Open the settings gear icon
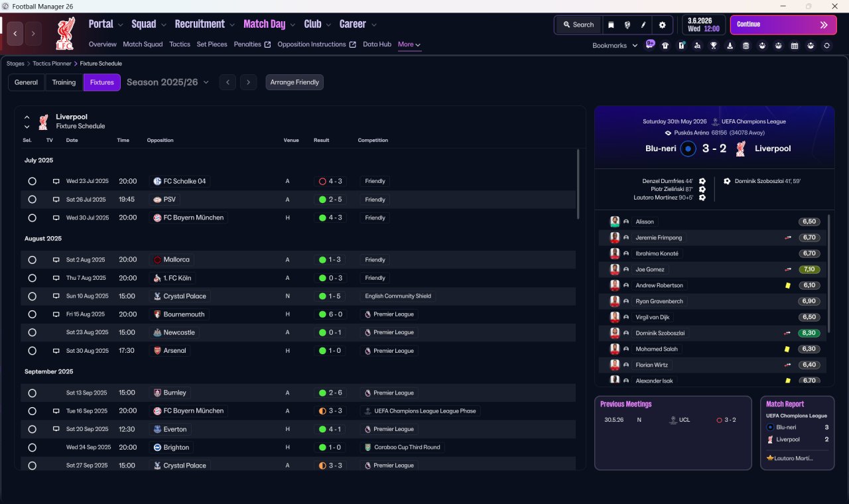Image resolution: width=849 pixels, height=504 pixels. pos(662,25)
